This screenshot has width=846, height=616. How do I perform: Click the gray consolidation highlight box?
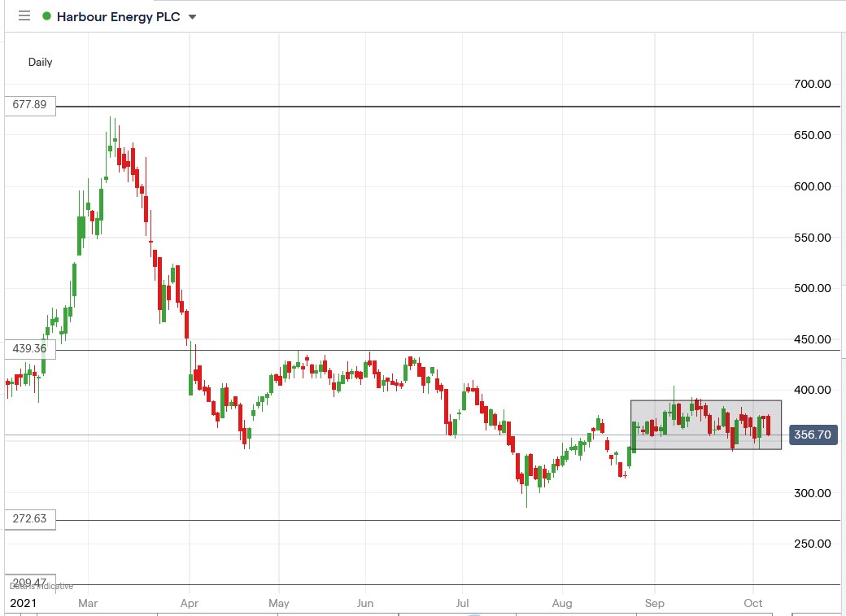[706, 426]
